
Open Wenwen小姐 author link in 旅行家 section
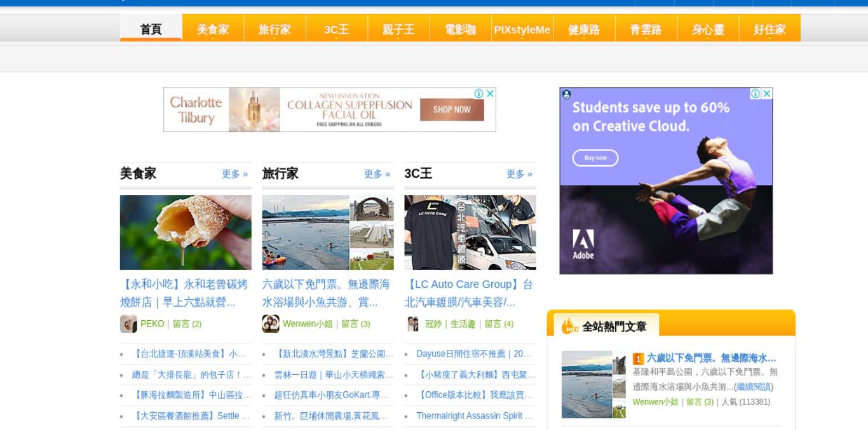(308, 324)
